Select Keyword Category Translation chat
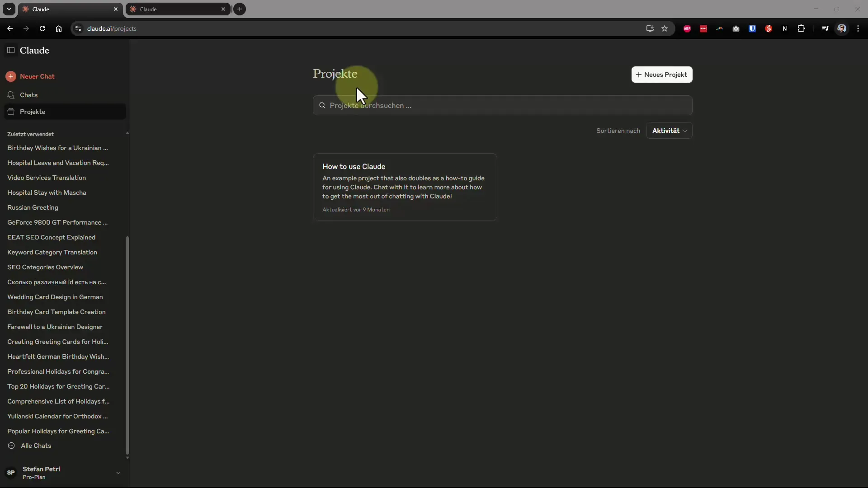The height and width of the screenshot is (488, 868). point(52,252)
